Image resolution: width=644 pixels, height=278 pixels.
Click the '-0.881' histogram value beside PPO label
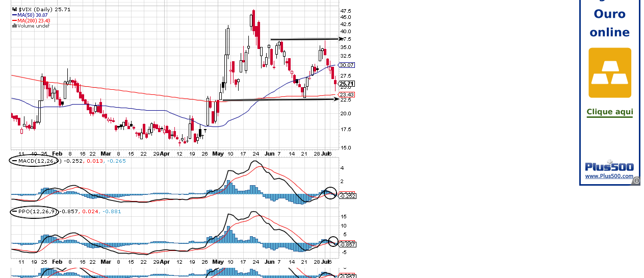[x=112, y=211]
